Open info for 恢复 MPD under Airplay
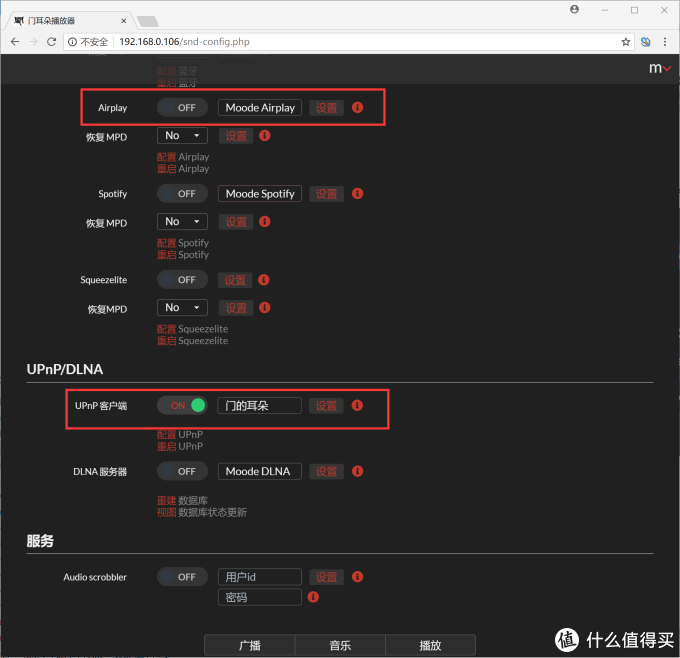Viewport: 680px width, 658px height. pyautogui.click(x=265, y=135)
